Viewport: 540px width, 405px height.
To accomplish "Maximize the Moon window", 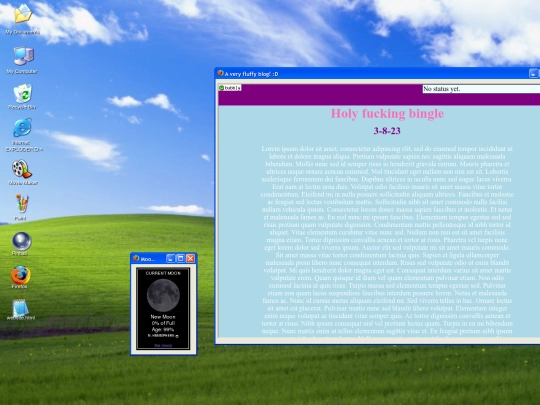I will click(x=180, y=258).
